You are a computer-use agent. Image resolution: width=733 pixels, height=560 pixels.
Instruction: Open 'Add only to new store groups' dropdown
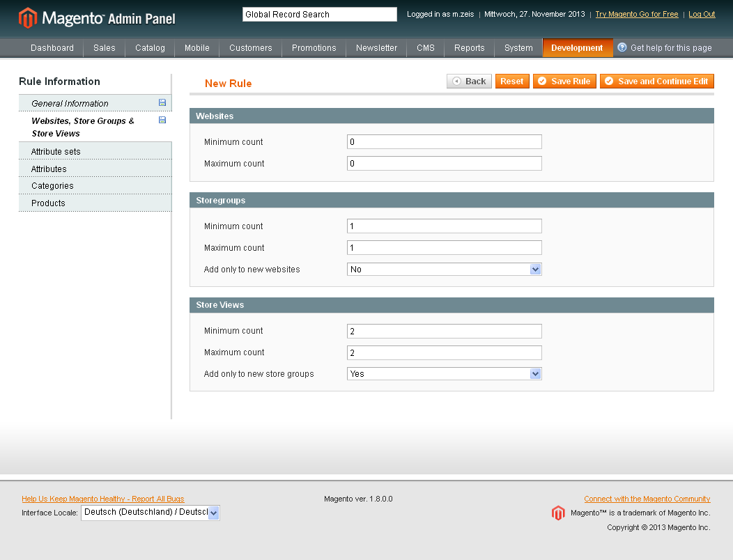click(444, 373)
